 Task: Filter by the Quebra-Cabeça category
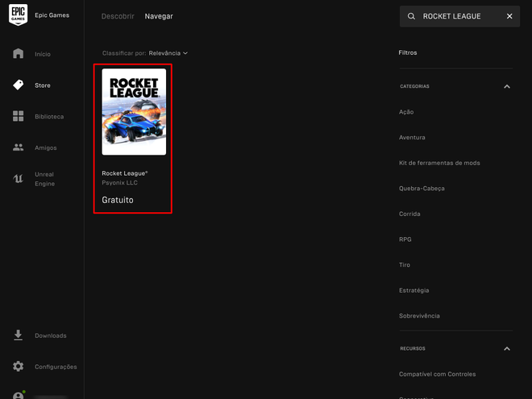tap(422, 189)
